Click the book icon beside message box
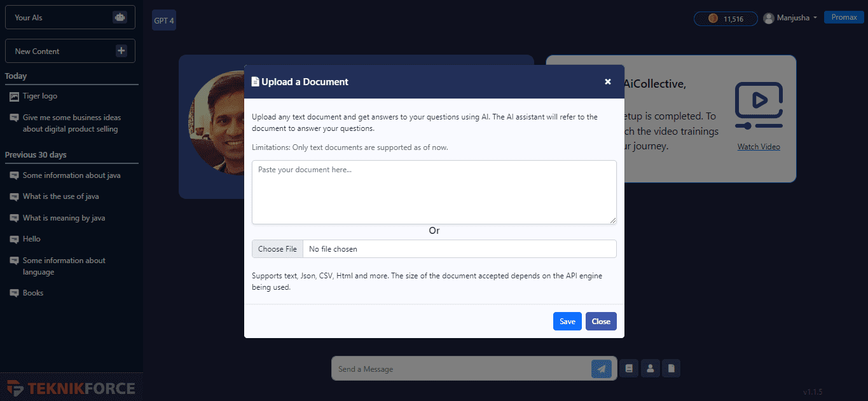868x401 pixels. coord(629,368)
